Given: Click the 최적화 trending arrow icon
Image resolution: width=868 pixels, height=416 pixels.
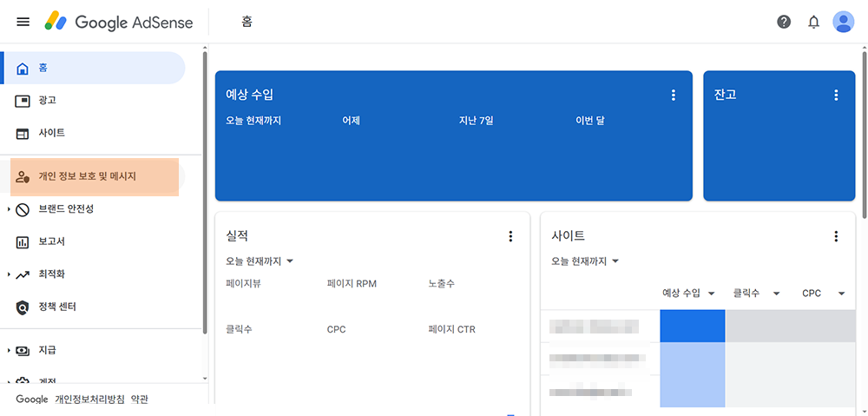Looking at the screenshot, I should coord(23,274).
